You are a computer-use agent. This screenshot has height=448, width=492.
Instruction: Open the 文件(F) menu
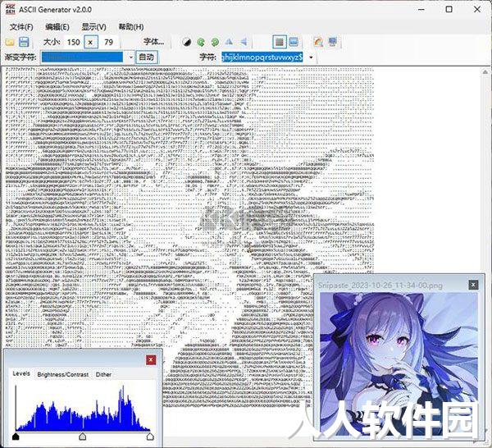click(21, 27)
